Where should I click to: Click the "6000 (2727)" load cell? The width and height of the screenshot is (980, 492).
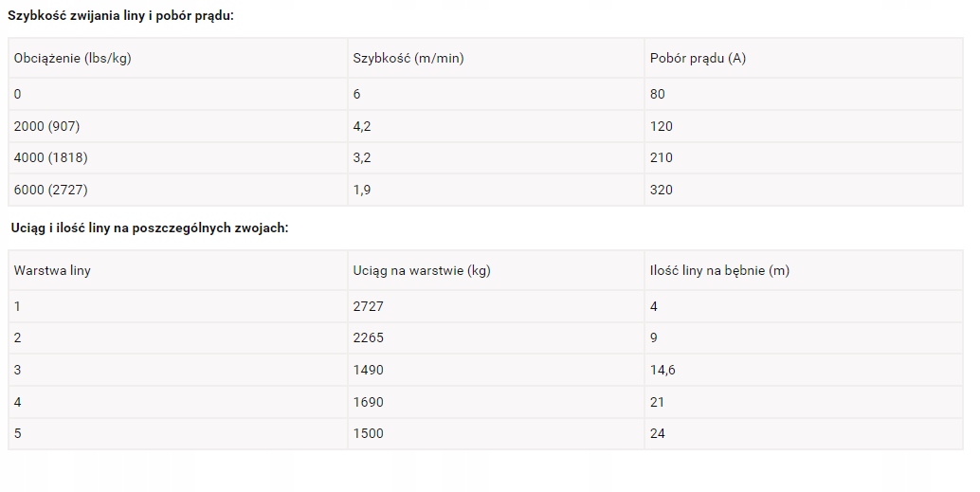tap(50, 190)
